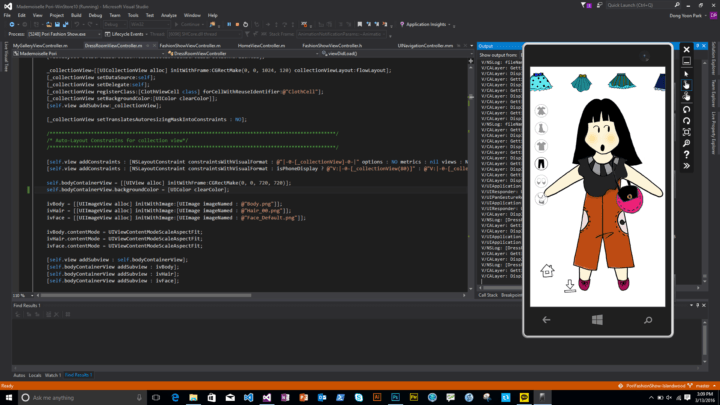The height and width of the screenshot is (405, 720).
Task: Choose the dark teal layered skirt thumbnail
Action: coord(622,81)
